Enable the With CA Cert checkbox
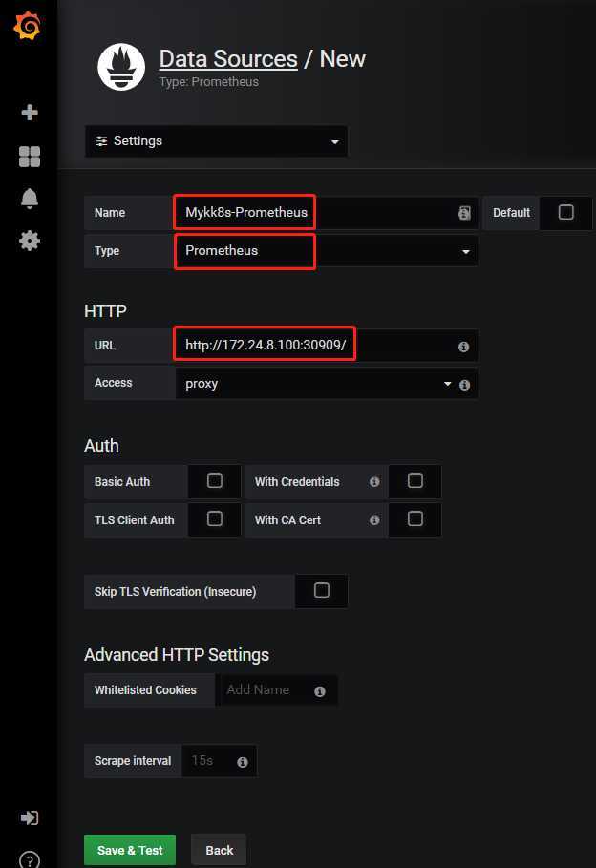The image size is (596, 868). click(x=415, y=519)
